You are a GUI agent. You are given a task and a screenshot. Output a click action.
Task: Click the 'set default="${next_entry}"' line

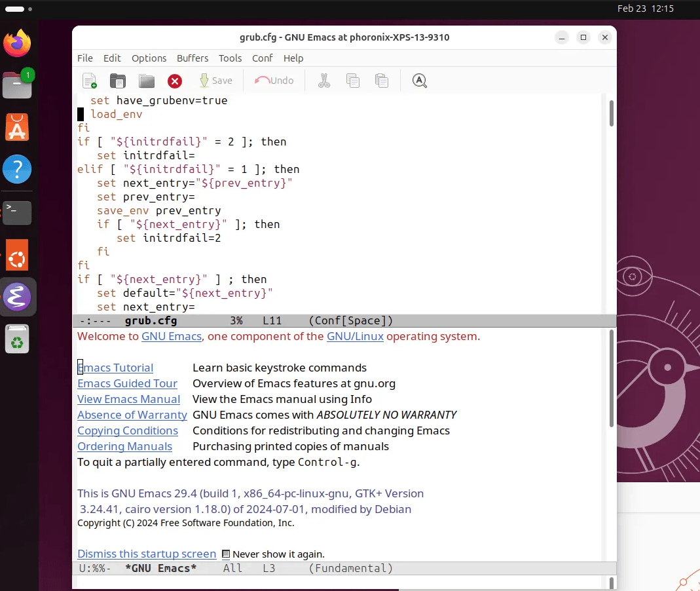185,293
